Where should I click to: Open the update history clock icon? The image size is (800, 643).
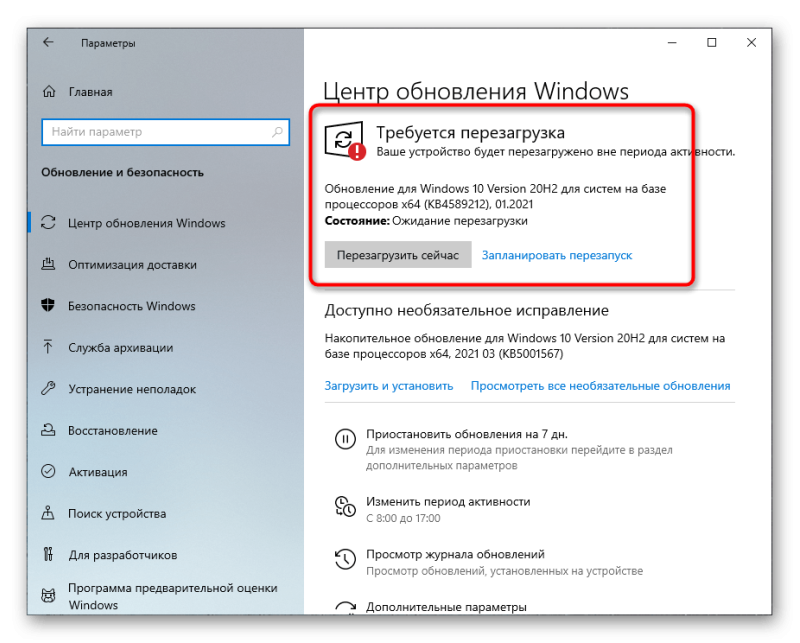[345, 559]
